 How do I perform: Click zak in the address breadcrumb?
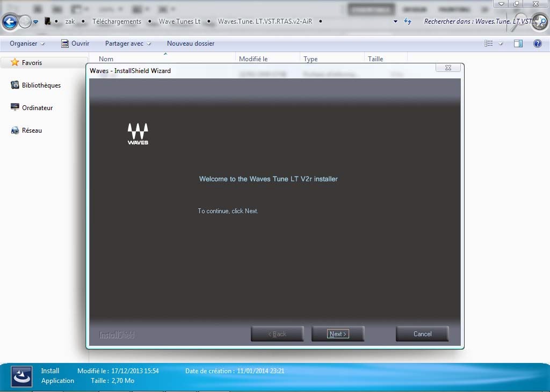(x=70, y=21)
